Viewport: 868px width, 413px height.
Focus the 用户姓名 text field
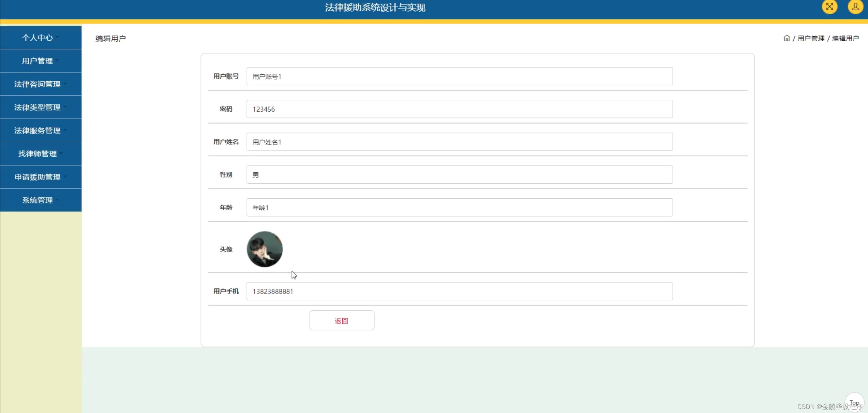coord(459,142)
